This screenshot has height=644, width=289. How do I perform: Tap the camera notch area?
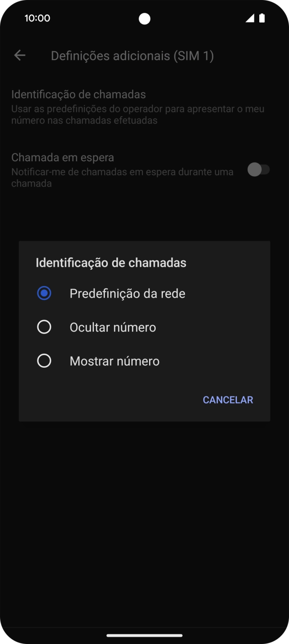tap(144, 18)
